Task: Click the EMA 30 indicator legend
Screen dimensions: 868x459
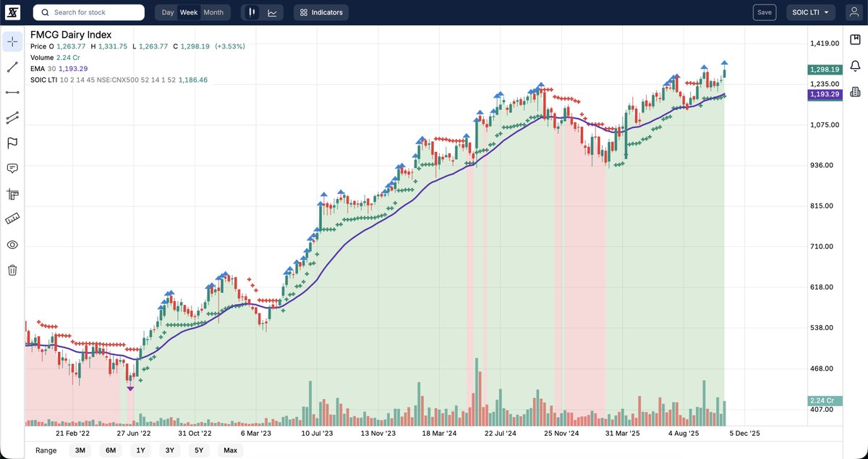Action: [59, 69]
